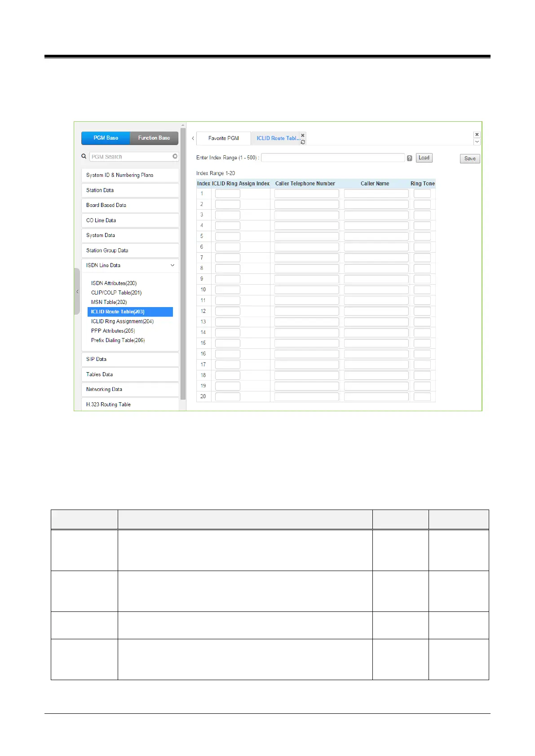Click the Ring Tone column header
The width and height of the screenshot is (535, 756).
(423, 184)
